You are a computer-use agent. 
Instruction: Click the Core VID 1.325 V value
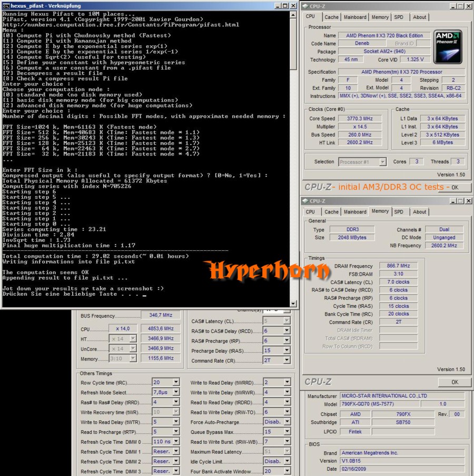pyautogui.click(x=415, y=60)
